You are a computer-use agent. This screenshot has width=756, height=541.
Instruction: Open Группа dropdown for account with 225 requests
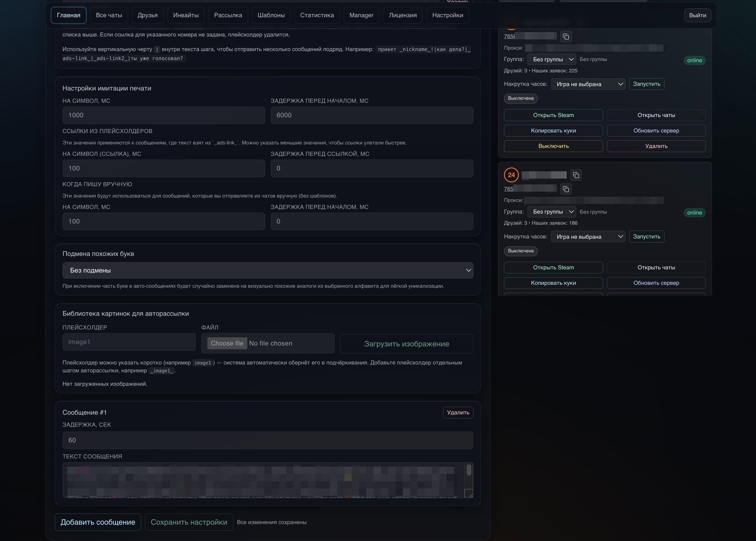coord(552,59)
